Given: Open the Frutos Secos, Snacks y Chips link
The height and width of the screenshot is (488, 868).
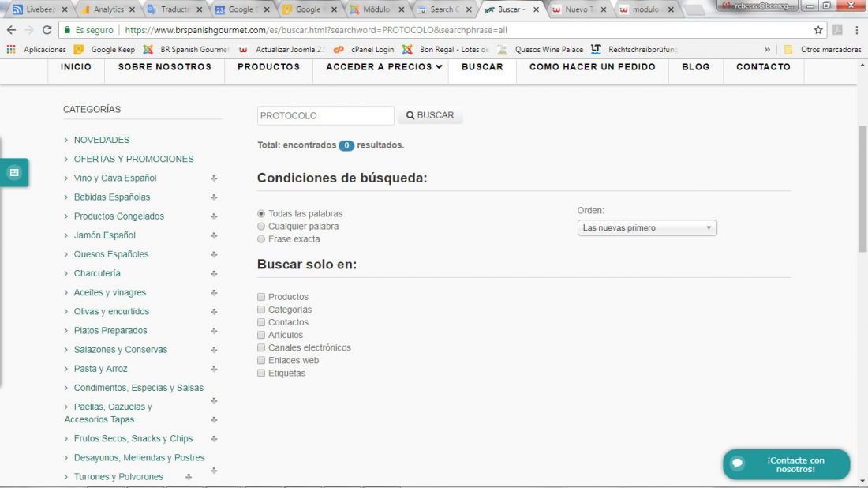Looking at the screenshot, I should click(x=133, y=439).
